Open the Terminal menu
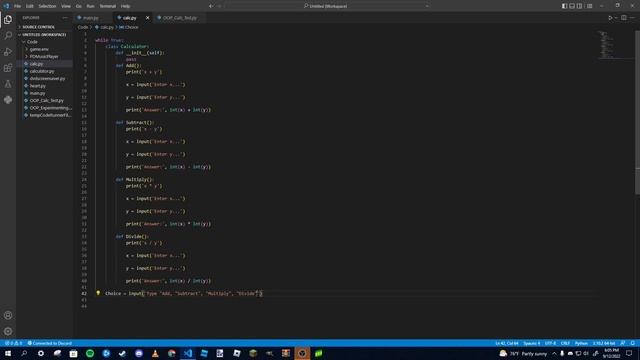 (x=108, y=6)
